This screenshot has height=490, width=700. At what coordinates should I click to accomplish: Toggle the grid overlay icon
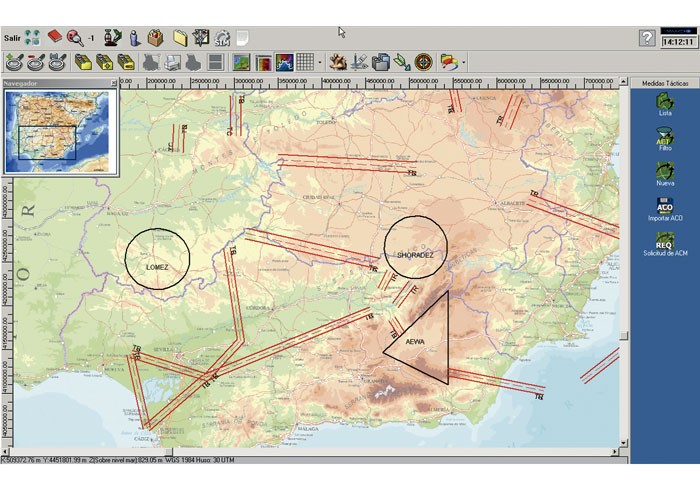click(x=305, y=62)
